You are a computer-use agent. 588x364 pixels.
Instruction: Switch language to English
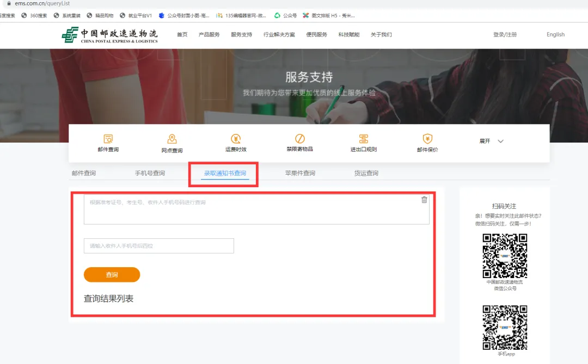pyautogui.click(x=555, y=35)
